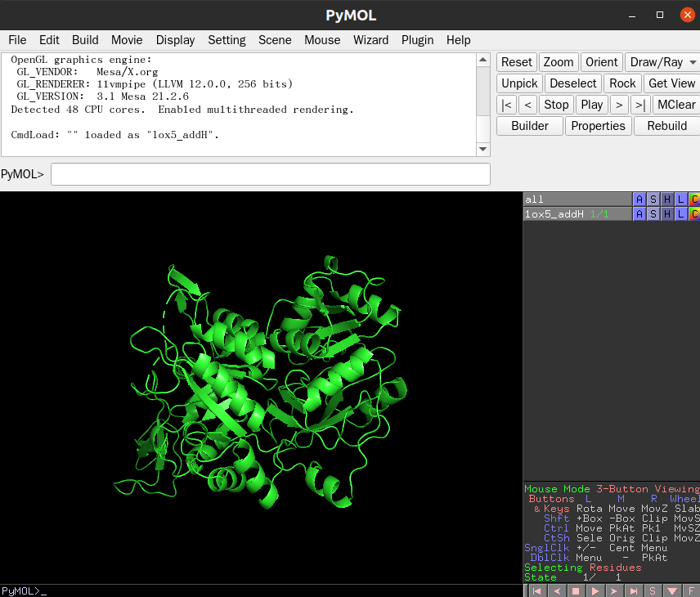
Task: Open the Display menu
Action: point(176,40)
